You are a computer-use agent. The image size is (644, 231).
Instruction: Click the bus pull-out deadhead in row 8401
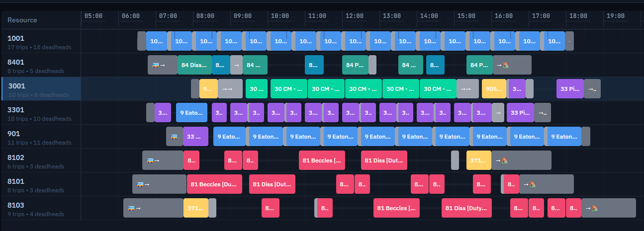tap(162, 65)
